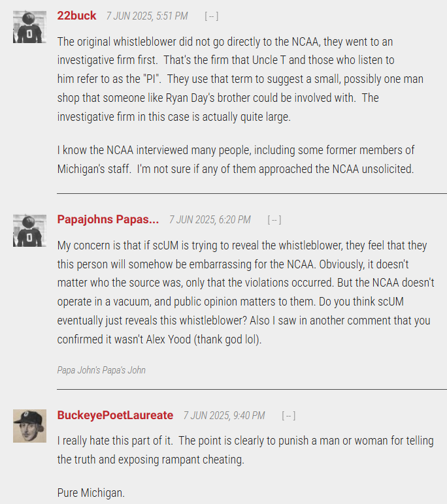Open the 9:40 PM comment permalink

pos(223,416)
